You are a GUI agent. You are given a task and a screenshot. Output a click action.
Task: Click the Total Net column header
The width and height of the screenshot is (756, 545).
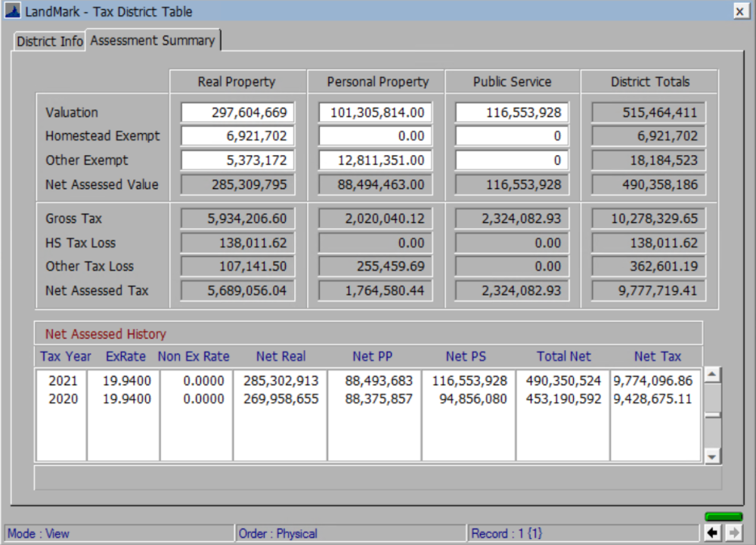564,357
